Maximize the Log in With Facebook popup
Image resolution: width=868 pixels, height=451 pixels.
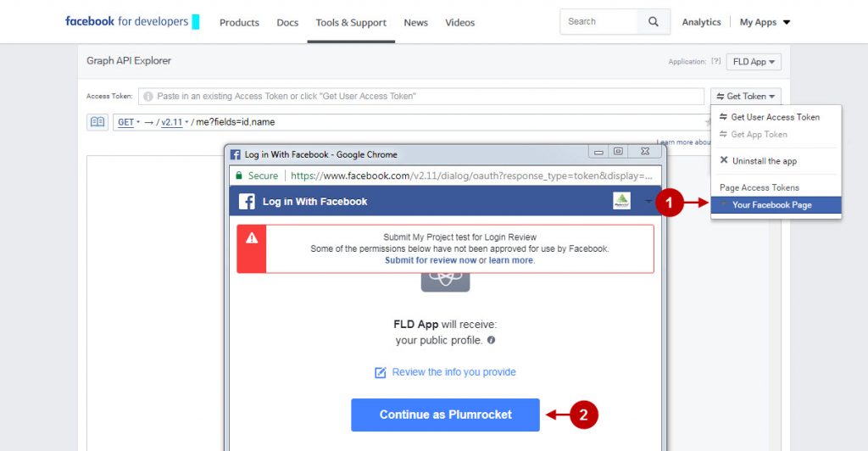click(x=618, y=152)
